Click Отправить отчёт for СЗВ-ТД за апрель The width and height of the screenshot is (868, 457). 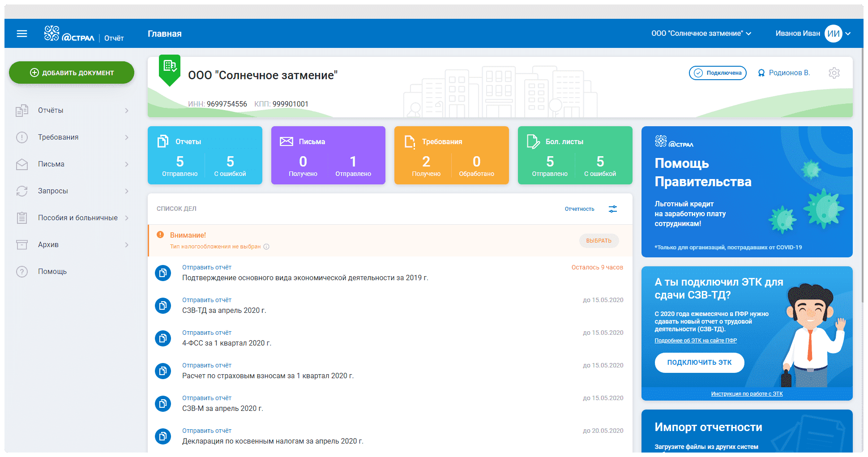point(207,300)
